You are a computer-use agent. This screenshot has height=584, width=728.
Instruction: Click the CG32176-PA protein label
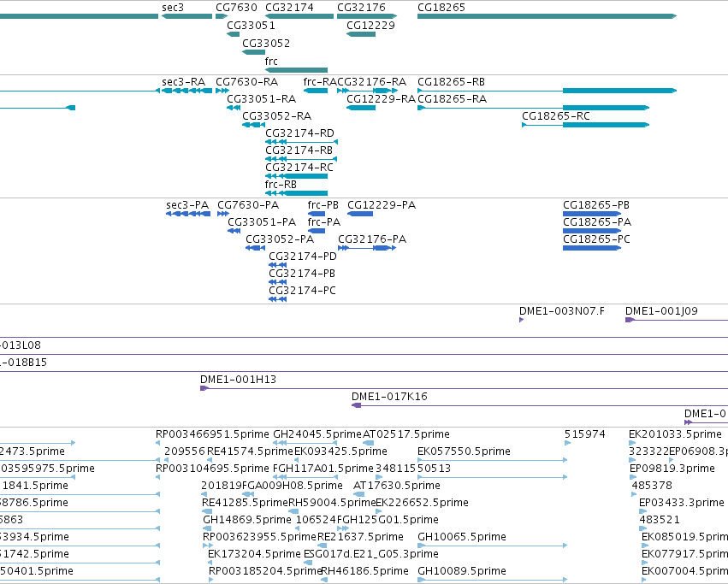coord(372,239)
